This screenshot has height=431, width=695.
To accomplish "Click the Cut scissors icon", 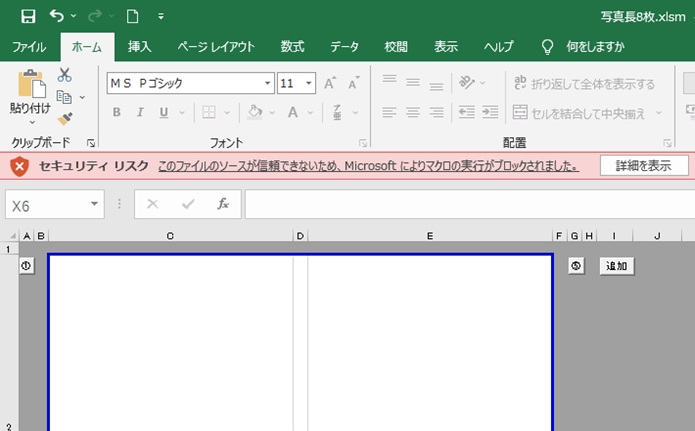I will (65, 75).
